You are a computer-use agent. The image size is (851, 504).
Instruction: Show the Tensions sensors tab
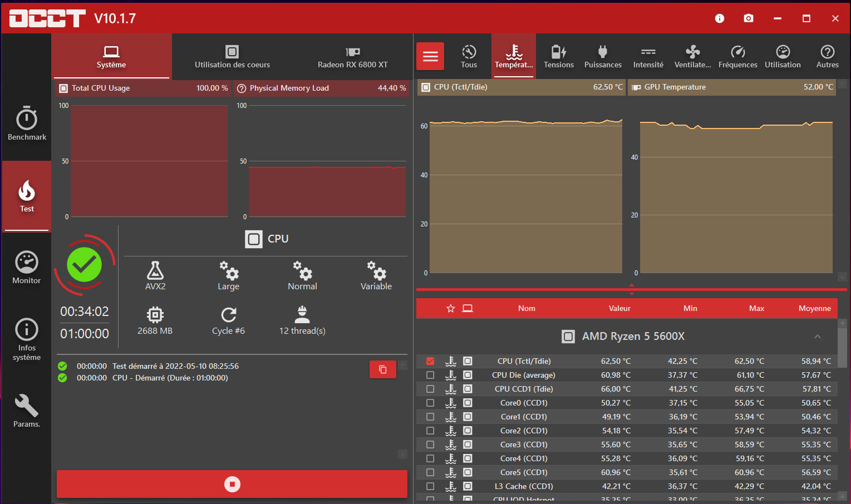[559, 56]
